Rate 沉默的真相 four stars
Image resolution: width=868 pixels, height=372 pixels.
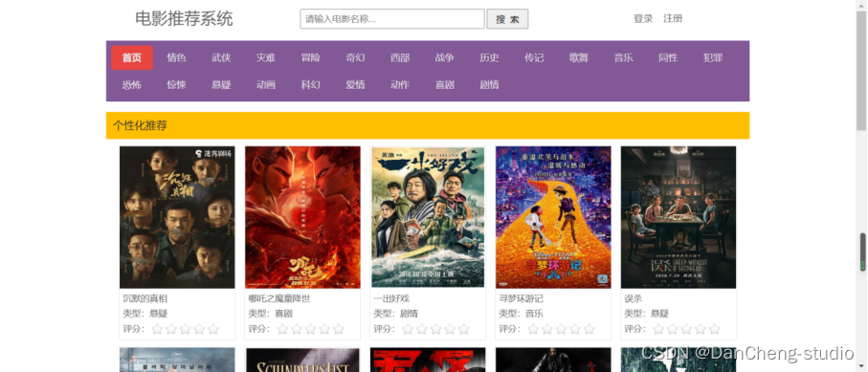tap(199, 329)
